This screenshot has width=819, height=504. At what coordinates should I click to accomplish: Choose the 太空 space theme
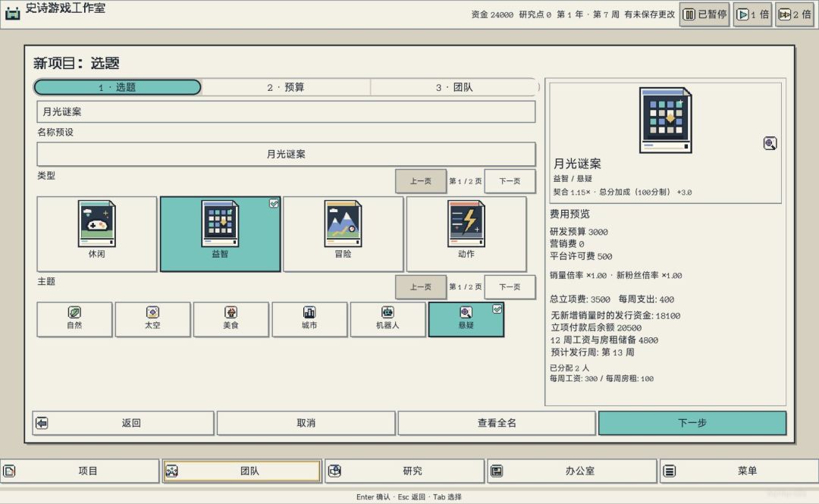pyautogui.click(x=152, y=319)
